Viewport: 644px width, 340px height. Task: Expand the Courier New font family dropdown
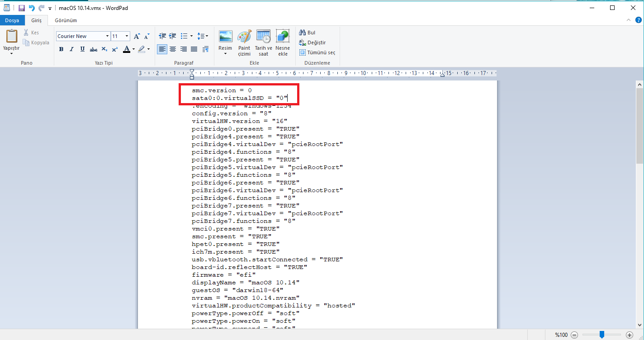pos(107,36)
